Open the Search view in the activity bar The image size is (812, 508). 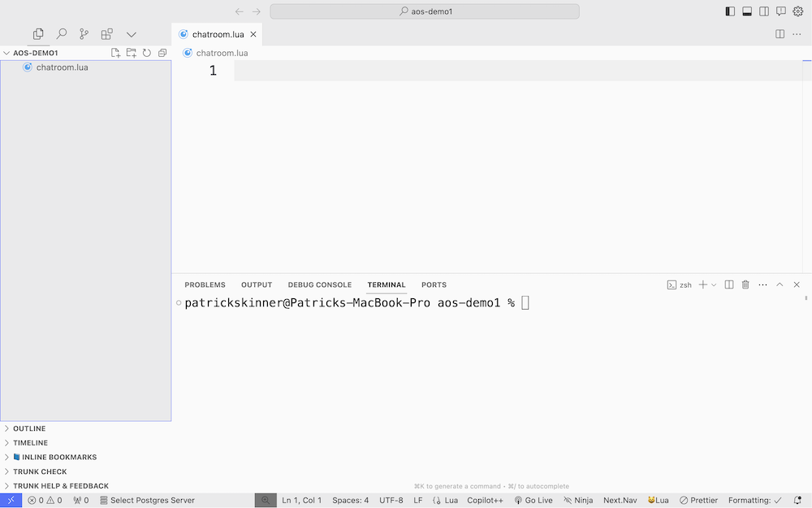coord(61,34)
